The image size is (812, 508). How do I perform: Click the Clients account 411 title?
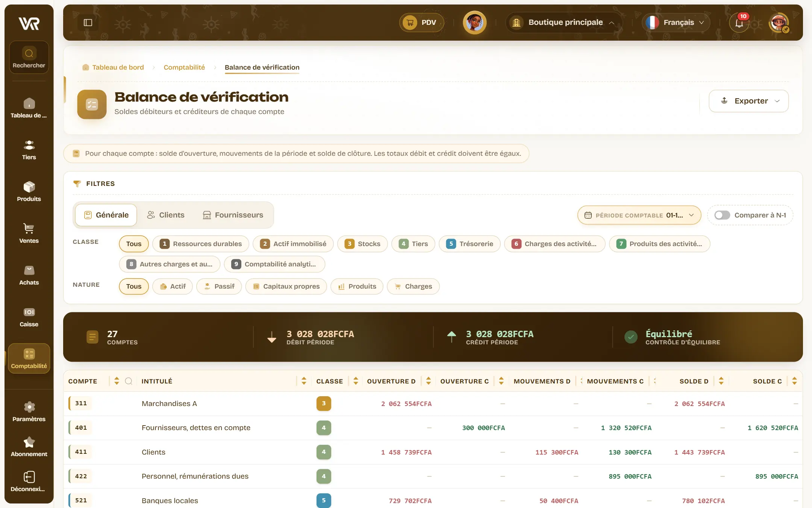pyautogui.click(x=153, y=452)
